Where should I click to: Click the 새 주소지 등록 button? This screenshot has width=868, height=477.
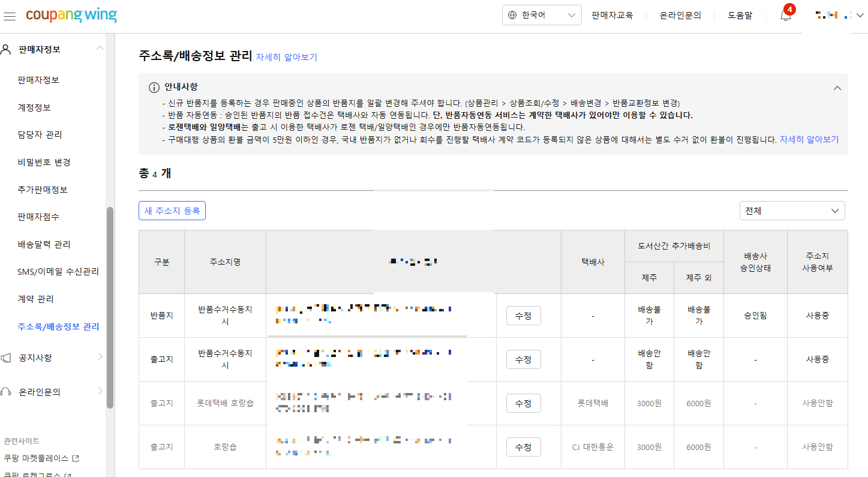point(172,211)
